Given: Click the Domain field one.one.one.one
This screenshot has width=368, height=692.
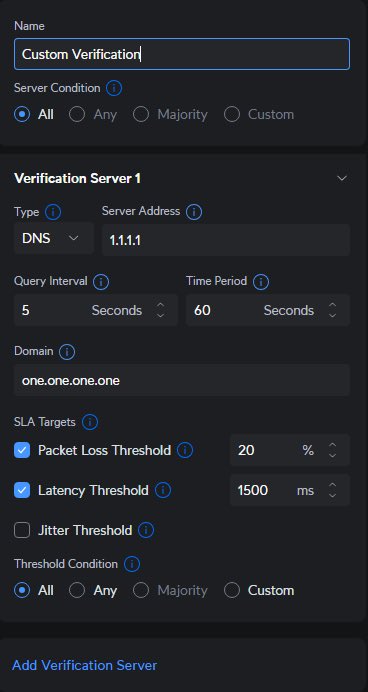Looking at the screenshot, I should click(182, 380).
